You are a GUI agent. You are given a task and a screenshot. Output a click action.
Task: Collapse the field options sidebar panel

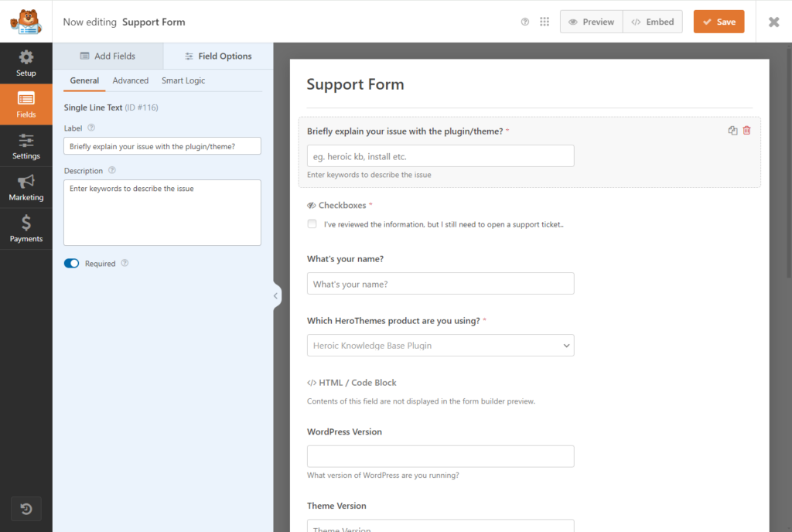pos(275,295)
